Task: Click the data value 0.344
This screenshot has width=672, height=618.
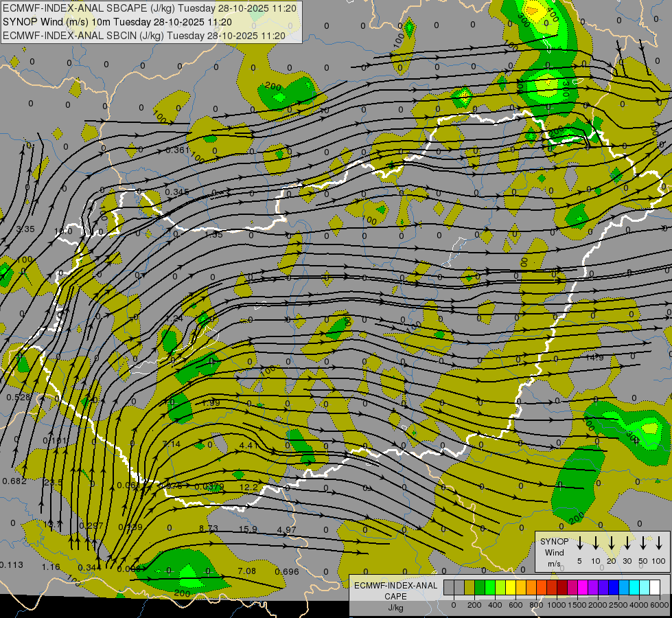Action: pyautogui.click(x=89, y=568)
